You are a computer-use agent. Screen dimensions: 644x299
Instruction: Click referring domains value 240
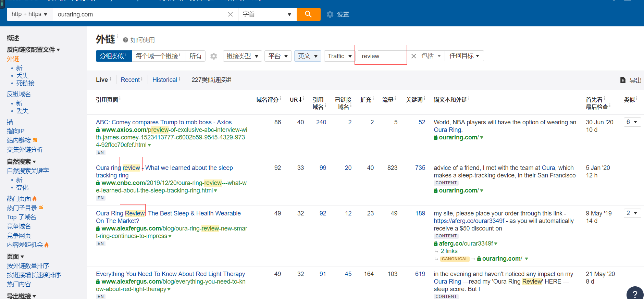pos(321,122)
